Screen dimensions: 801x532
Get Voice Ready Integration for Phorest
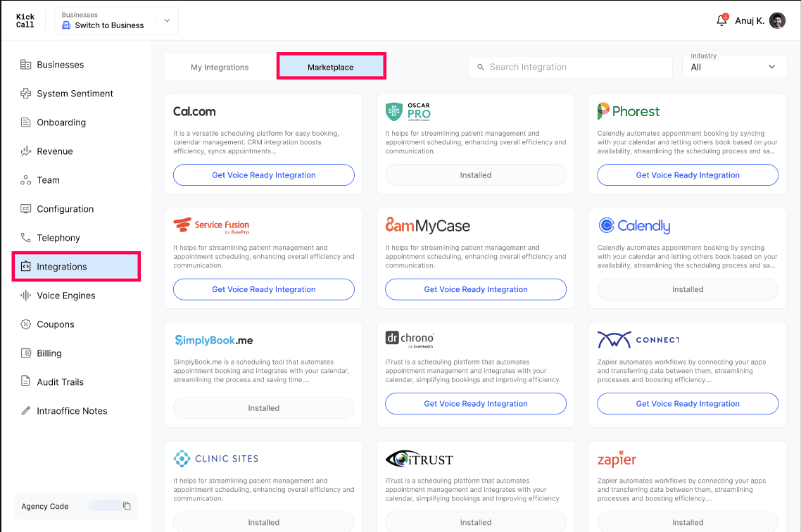click(688, 175)
